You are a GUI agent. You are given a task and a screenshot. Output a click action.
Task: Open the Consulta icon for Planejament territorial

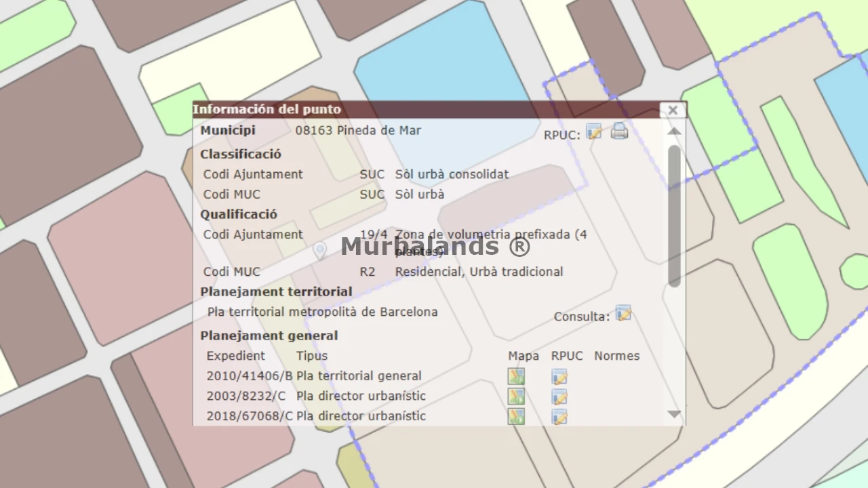pos(623,313)
